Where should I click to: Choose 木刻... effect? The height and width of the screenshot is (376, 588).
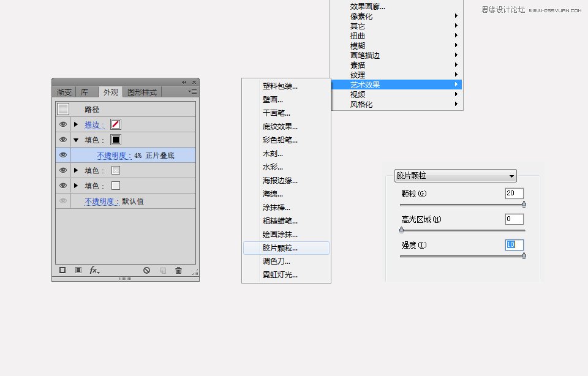pos(286,153)
